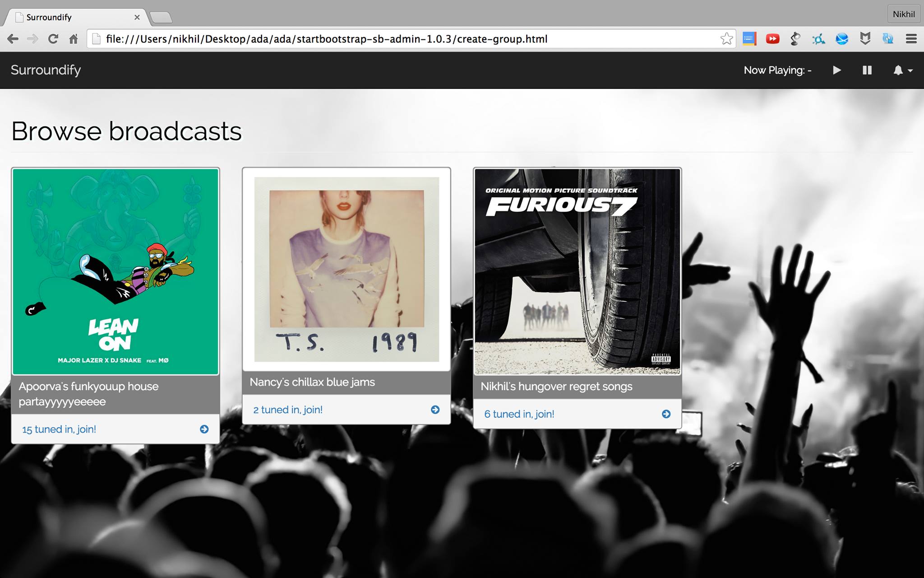Join the broadcast with 2 tuned in

click(x=288, y=410)
